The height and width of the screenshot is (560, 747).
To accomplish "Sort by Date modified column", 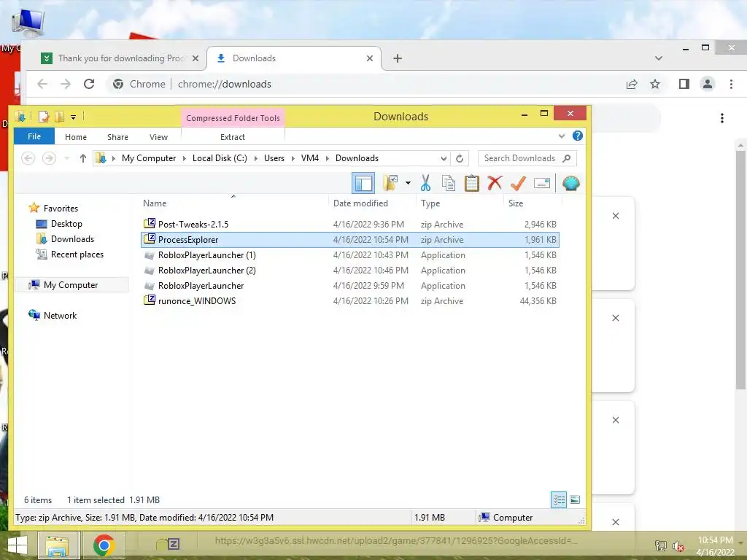I will [360, 203].
